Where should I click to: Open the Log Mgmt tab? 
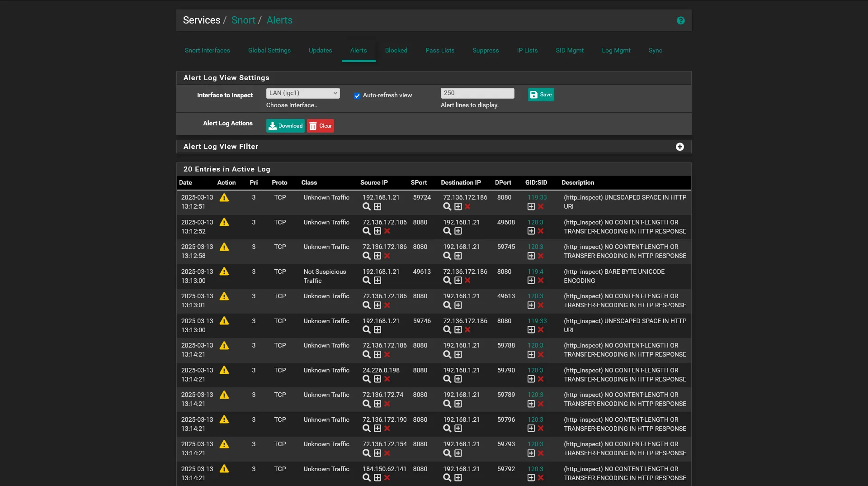[616, 50]
